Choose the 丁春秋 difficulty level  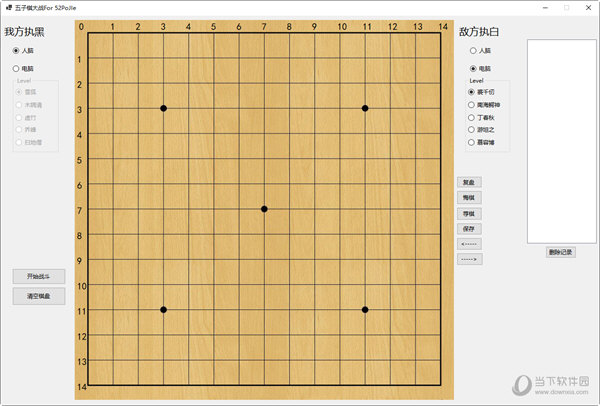click(472, 117)
